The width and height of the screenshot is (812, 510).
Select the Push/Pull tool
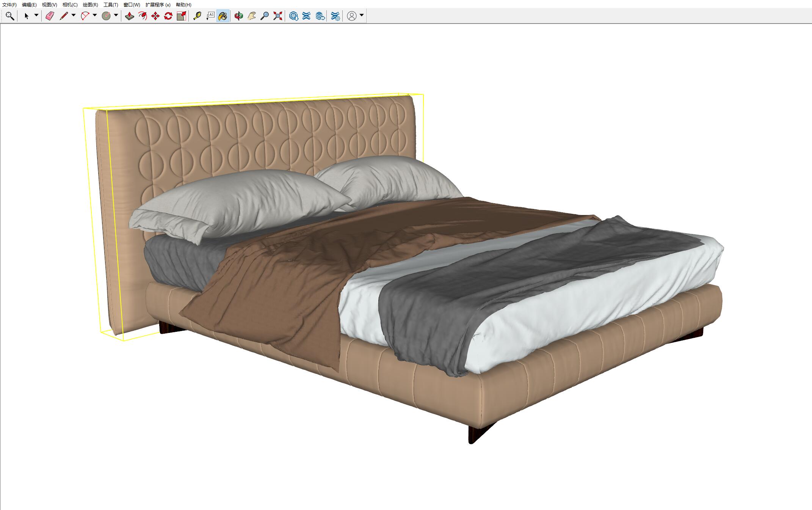130,16
